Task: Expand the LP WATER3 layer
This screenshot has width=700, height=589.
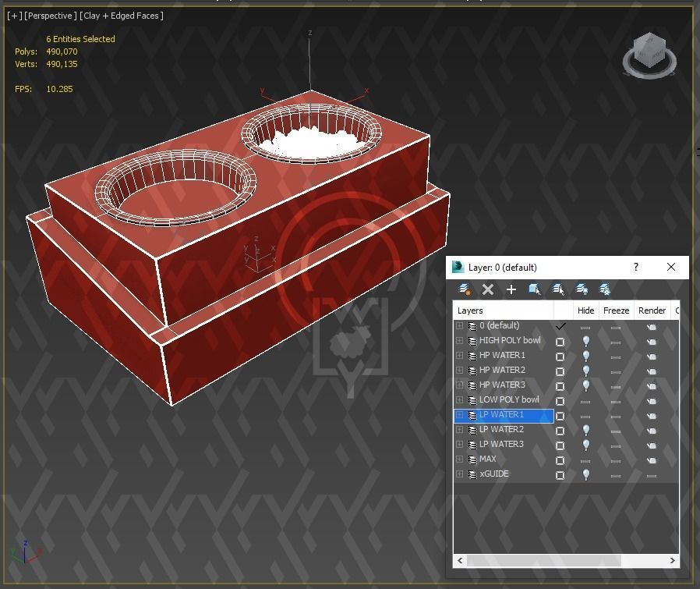Action: pos(459,445)
